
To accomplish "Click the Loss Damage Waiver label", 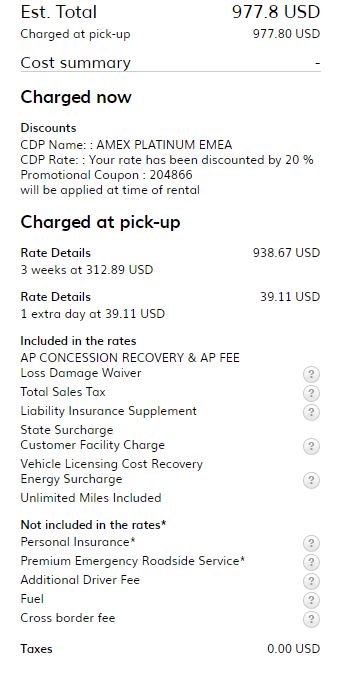I will 81,373.
